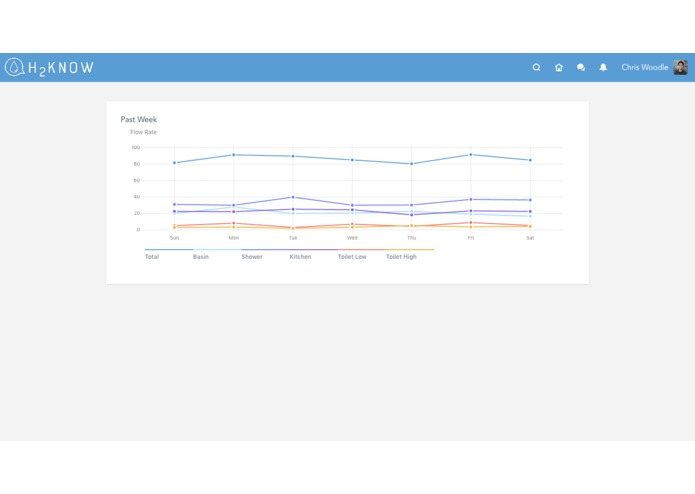Click Chris Woodle profile avatar
This screenshot has height=494, width=695.
[680, 67]
